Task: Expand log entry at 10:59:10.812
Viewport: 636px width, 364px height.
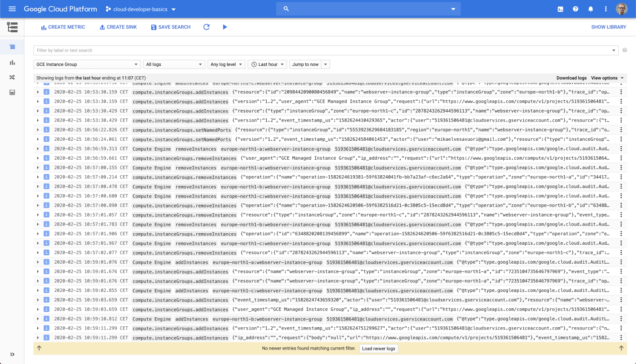Action: [38, 319]
